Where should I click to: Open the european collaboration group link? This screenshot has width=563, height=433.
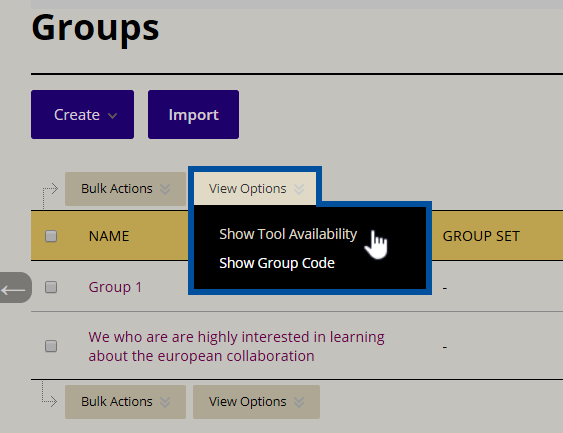(x=236, y=346)
